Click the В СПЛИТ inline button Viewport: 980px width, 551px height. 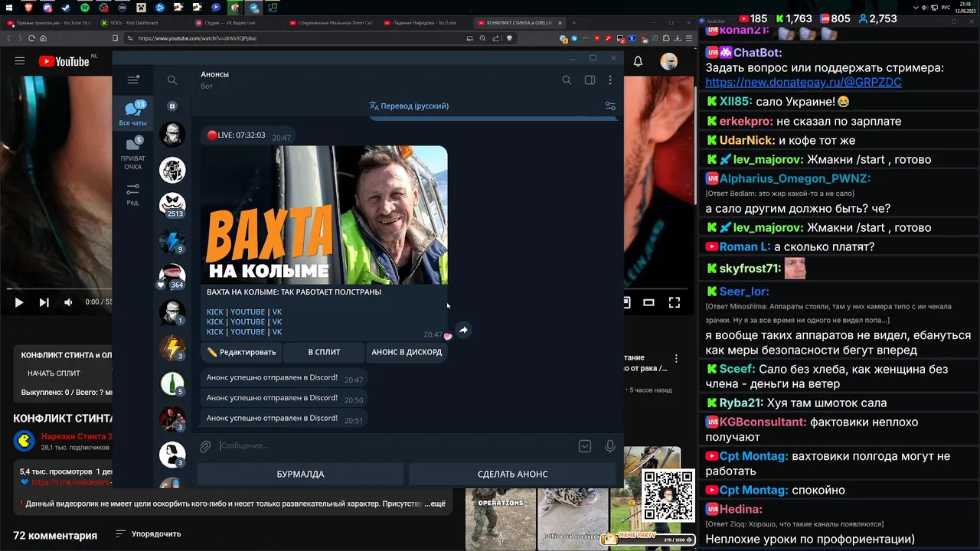[x=324, y=352]
